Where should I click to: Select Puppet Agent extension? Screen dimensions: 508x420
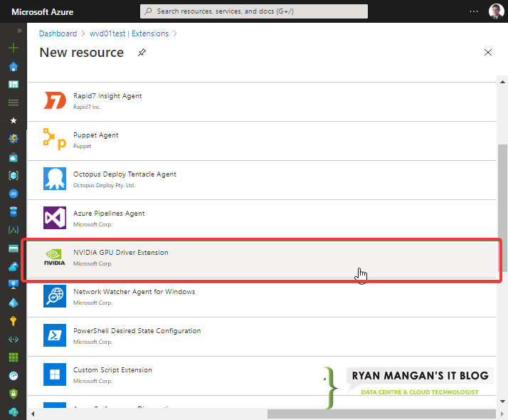(x=262, y=141)
